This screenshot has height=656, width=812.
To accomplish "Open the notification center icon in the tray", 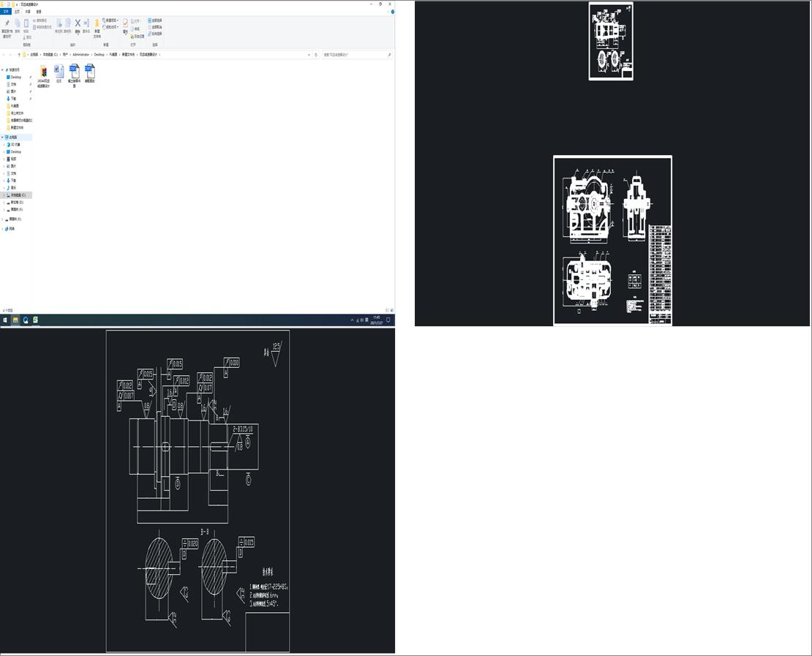I will tap(388, 320).
